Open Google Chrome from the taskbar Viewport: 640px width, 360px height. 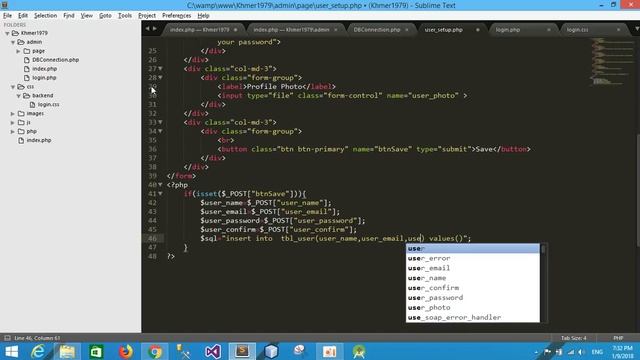[x=155, y=351]
